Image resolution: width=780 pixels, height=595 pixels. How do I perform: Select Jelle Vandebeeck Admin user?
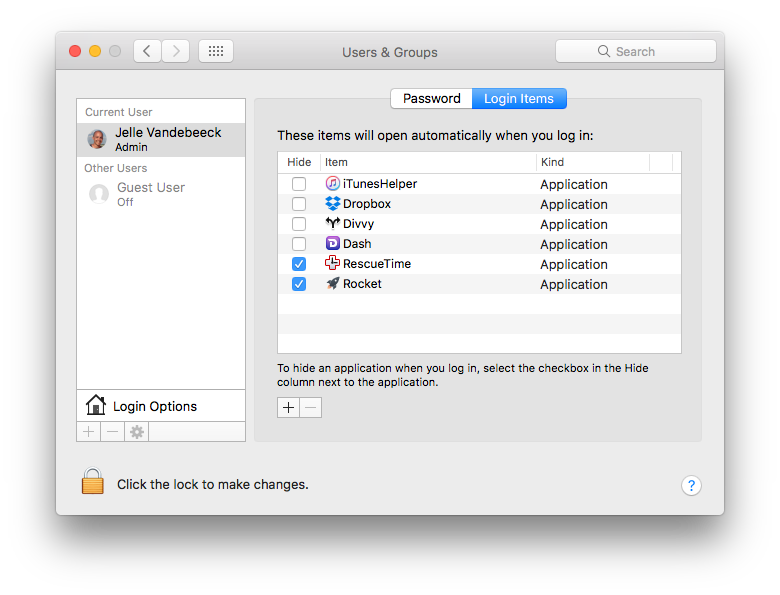pos(161,140)
